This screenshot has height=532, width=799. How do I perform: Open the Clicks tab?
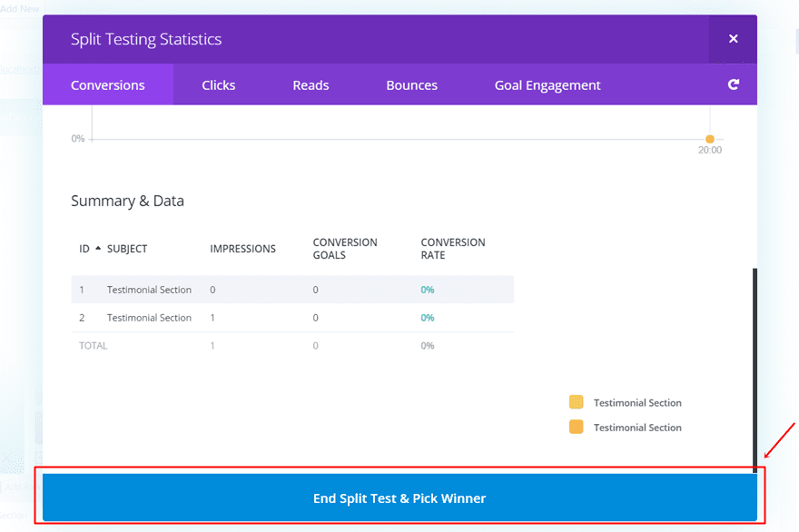pos(218,85)
